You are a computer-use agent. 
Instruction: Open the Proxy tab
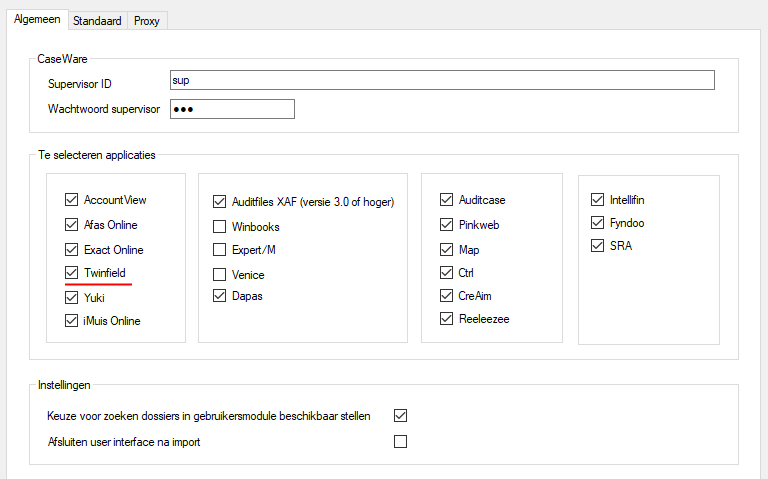tap(147, 21)
